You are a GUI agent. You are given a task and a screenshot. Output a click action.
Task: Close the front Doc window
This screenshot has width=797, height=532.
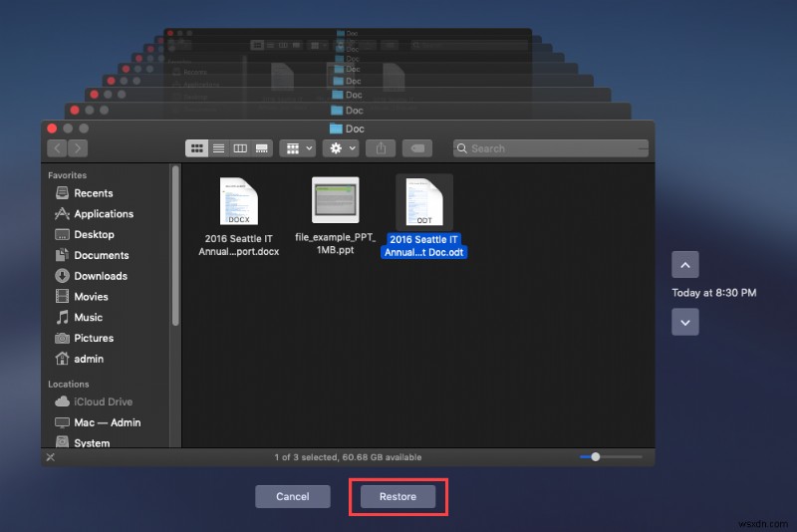(52, 129)
